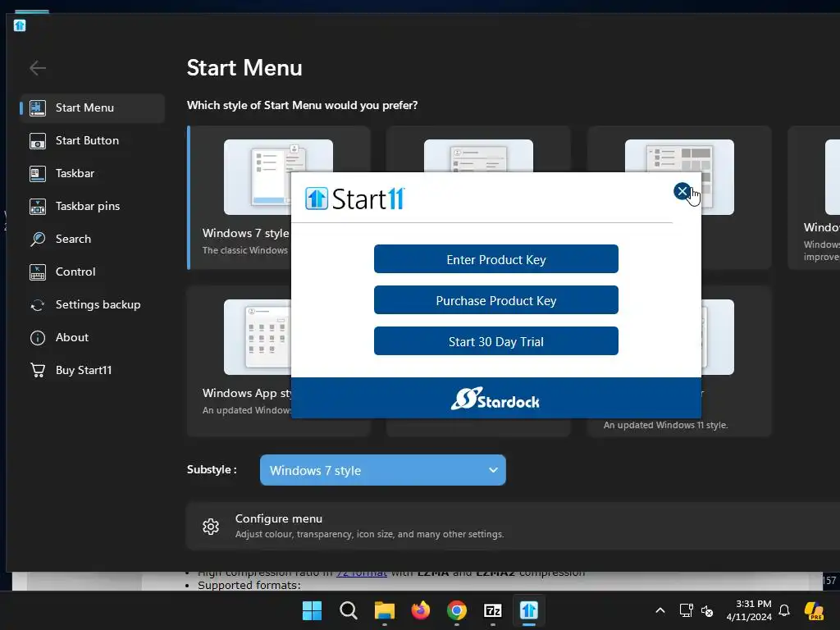Viewport: 840px width, 630px height.
Task: Click the Start11 taskbar icon
Action: point(529,610)
